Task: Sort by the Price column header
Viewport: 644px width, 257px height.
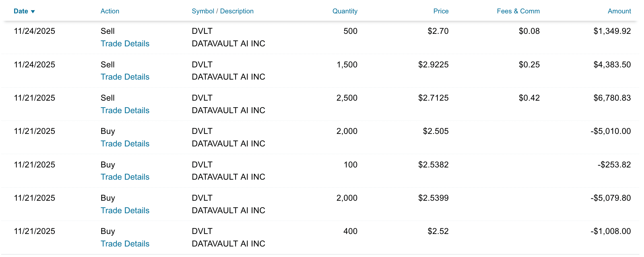Action: pos(441,11)
